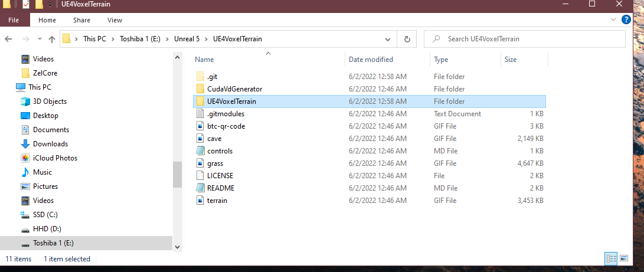This screenshot has height=272, width=644.
Task: Open iCloud Photos in navigation pane
Action: (55, 158)
